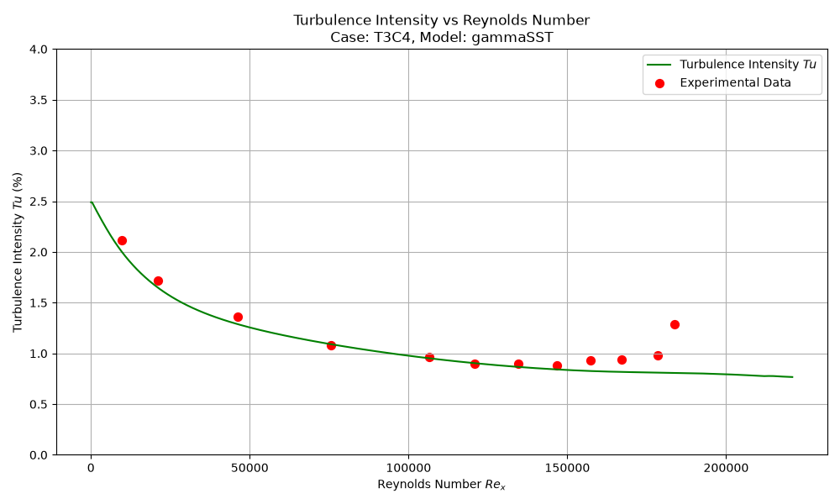Image resolution: width=840 pixels, height=504 pixels.
Task: Click the 'Turbulence Intensity Tu' legend label
Action: 748,65
